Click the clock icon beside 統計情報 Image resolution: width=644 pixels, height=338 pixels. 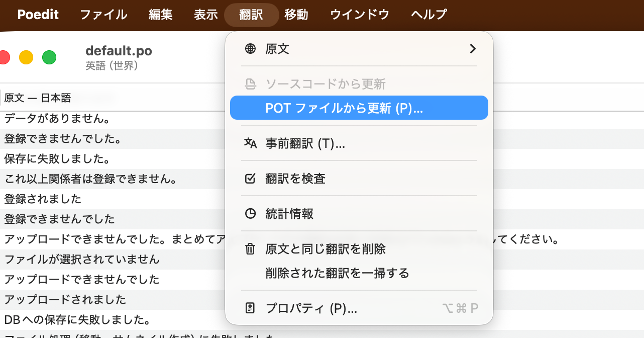(250, 213)
